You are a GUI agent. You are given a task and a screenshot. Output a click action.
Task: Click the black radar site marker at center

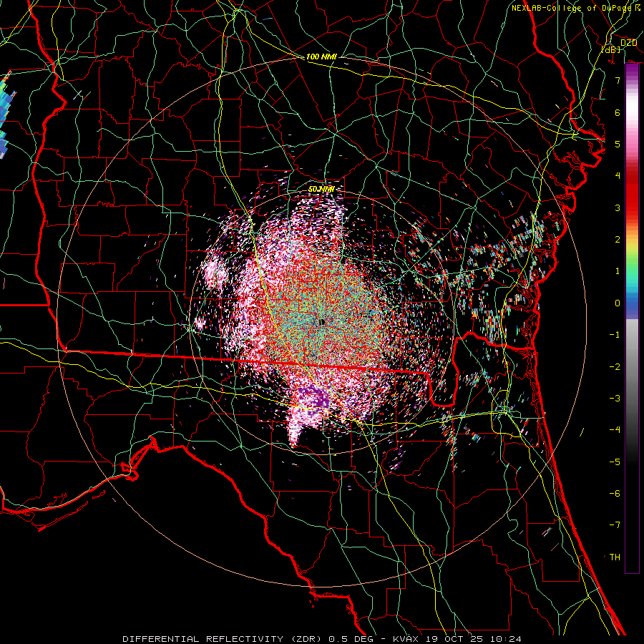pyautogui.click(x=323, y=323)
